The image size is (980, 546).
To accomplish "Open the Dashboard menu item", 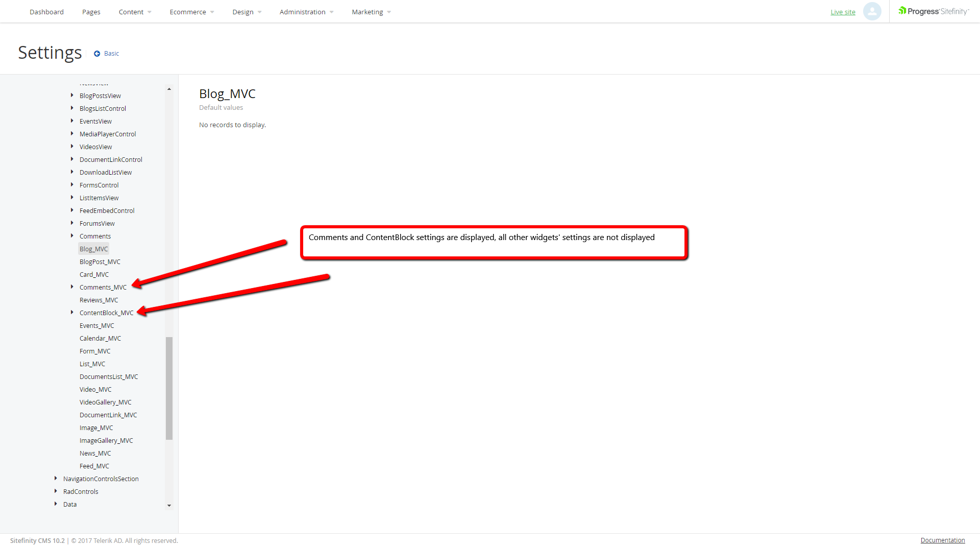I will pos(46,11).
